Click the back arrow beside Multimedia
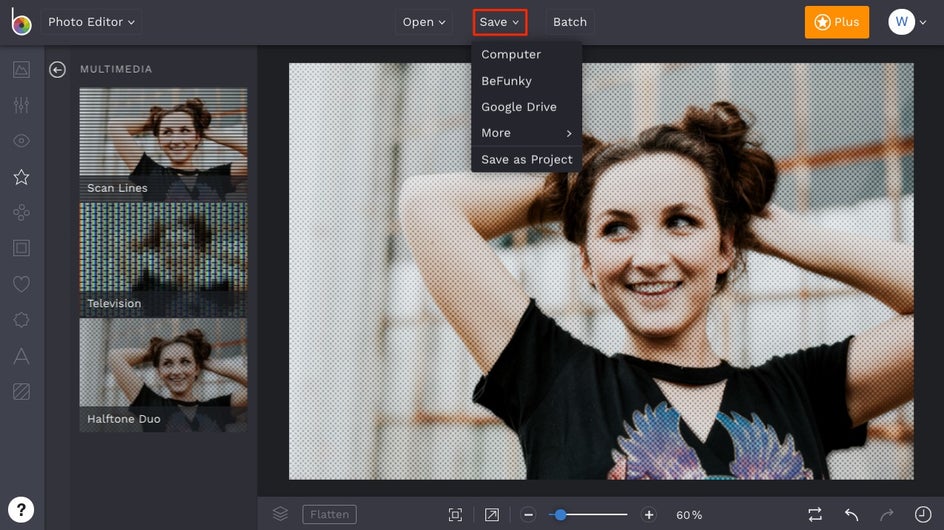 click(x=58, y=70)
